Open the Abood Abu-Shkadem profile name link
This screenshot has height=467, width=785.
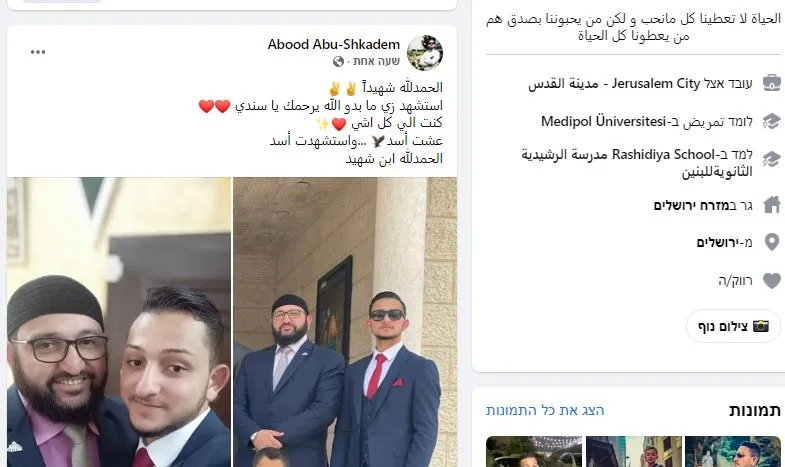click(334, 45)
